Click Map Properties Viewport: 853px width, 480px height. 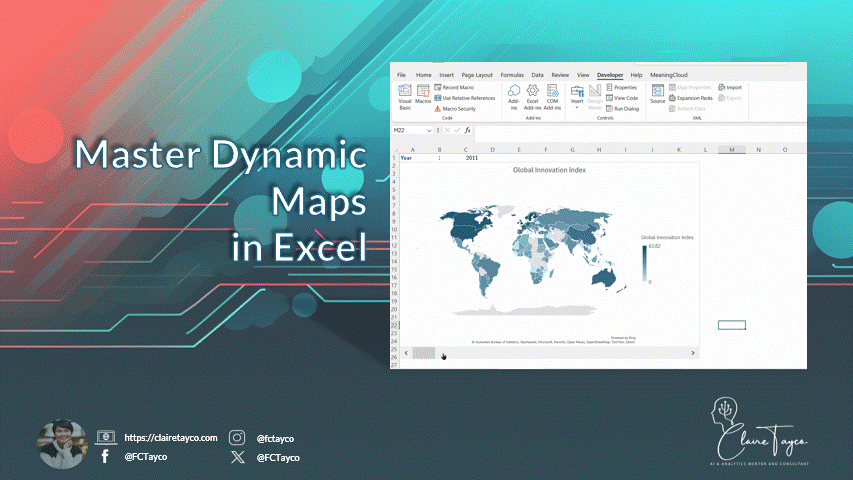tap(690, 87)
